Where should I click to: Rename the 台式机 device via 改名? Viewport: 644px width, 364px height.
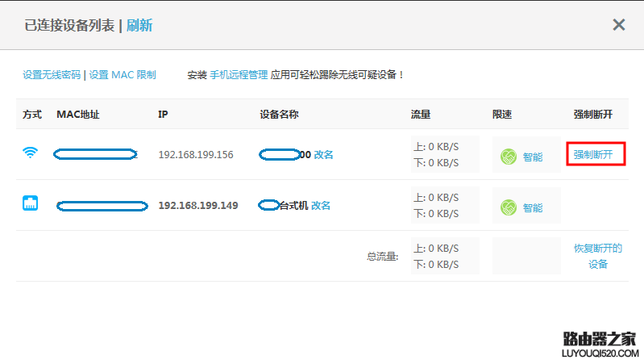321,206
